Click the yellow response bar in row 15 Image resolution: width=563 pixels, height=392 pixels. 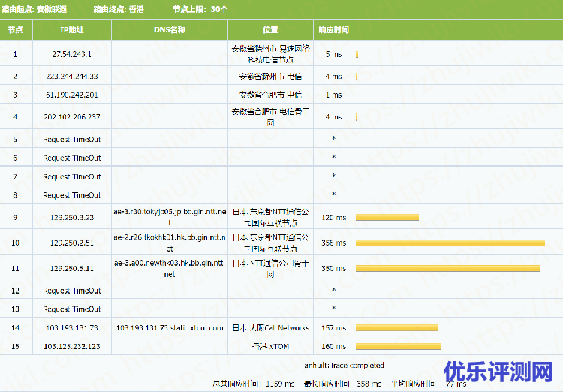(397, 347)
